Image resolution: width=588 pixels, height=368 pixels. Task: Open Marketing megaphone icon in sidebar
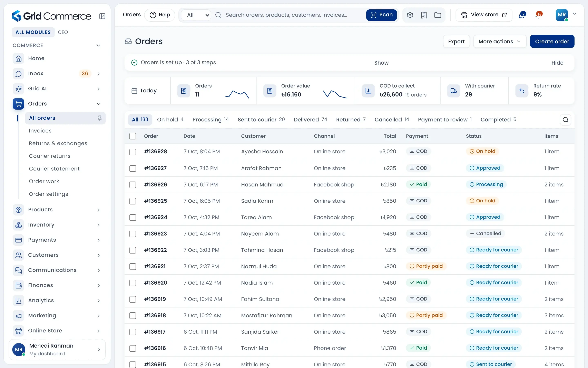[x=18, y=315]
